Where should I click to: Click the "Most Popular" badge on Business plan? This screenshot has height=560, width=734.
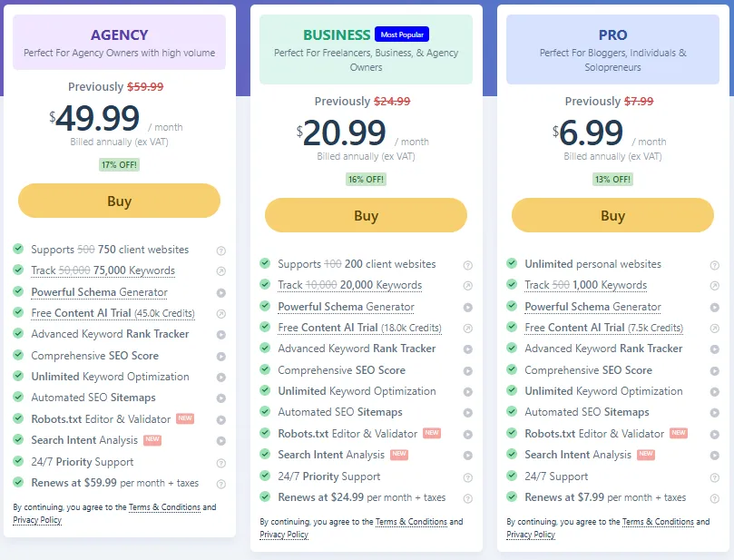click(x=402, y=34)
